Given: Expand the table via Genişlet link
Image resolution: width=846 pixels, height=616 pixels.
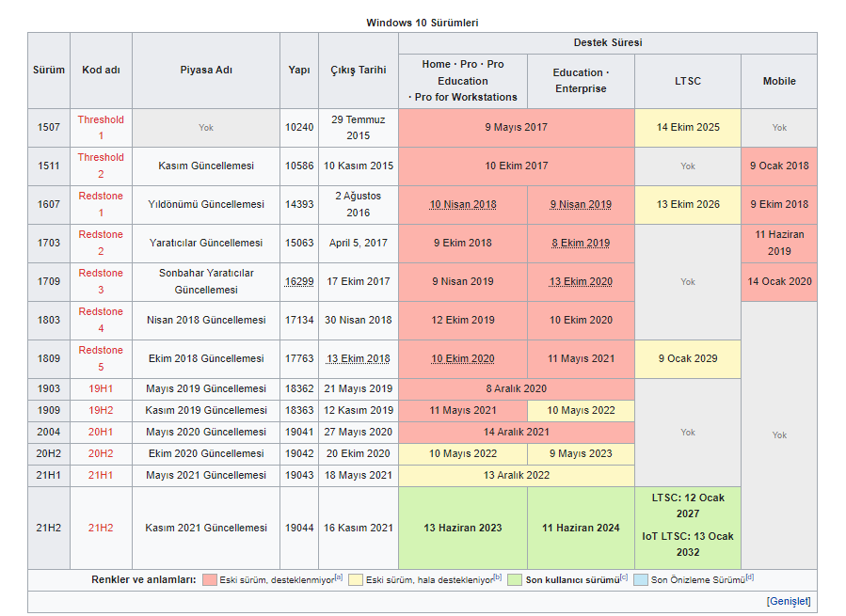Looking at the screenshot, I should [788, 601].
